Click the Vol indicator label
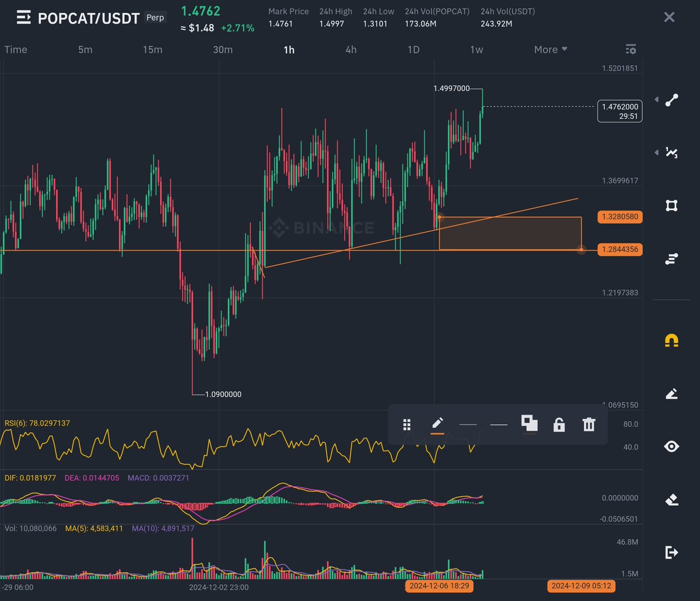The image size is (700, 601). point(30,528)
